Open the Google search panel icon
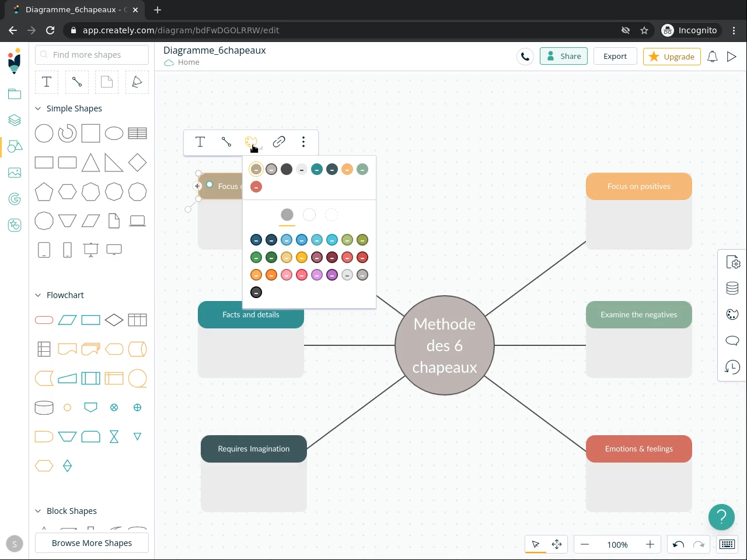Image resolution: width=747 pixels, height=560 pixels. [15, 199]
